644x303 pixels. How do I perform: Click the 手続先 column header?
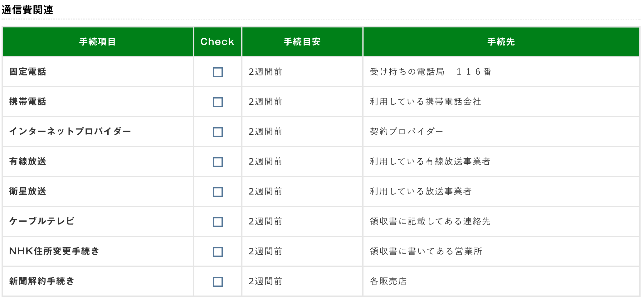coord(501,42)
